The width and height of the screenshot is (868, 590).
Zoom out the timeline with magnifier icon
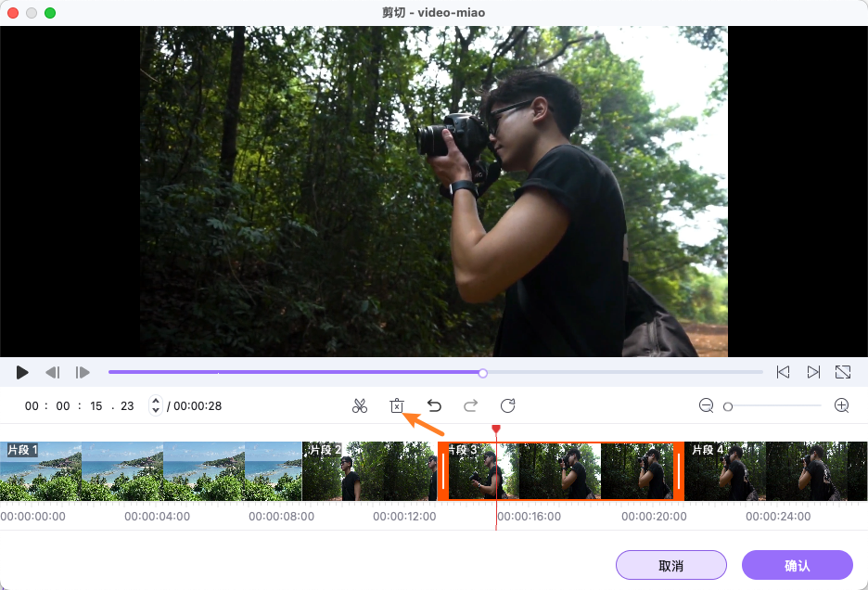point(706,405)
